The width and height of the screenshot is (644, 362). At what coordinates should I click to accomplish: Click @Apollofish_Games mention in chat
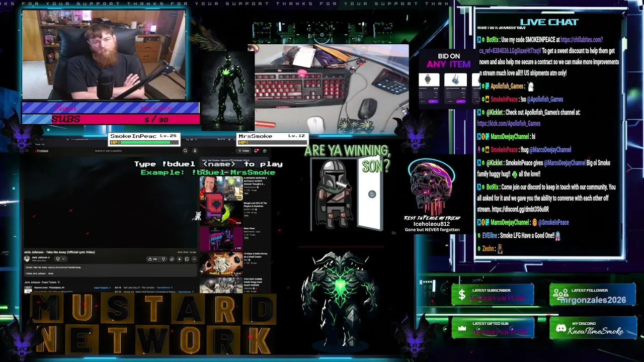[545, 100]
